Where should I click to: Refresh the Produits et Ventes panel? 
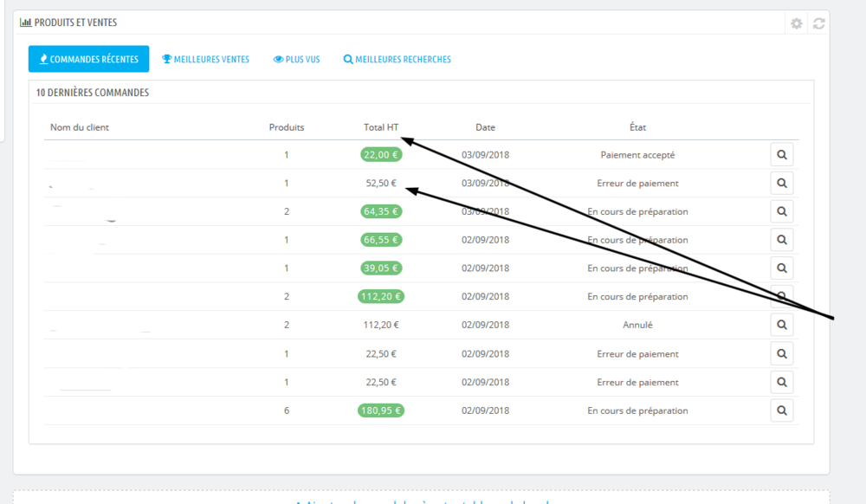coord(818,23)
